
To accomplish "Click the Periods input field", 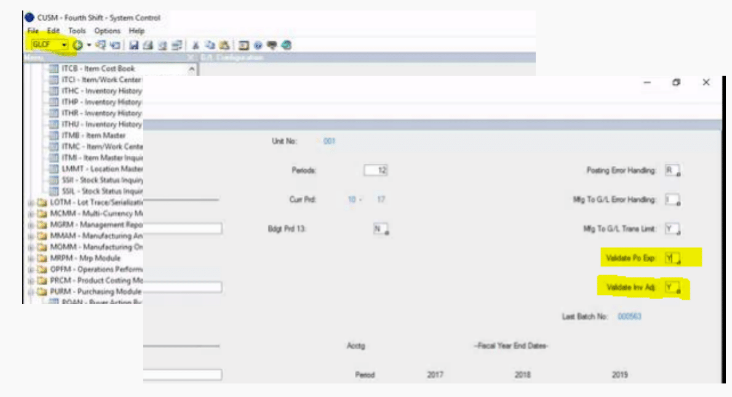I will pyautogui.click(x=376, y=170).
